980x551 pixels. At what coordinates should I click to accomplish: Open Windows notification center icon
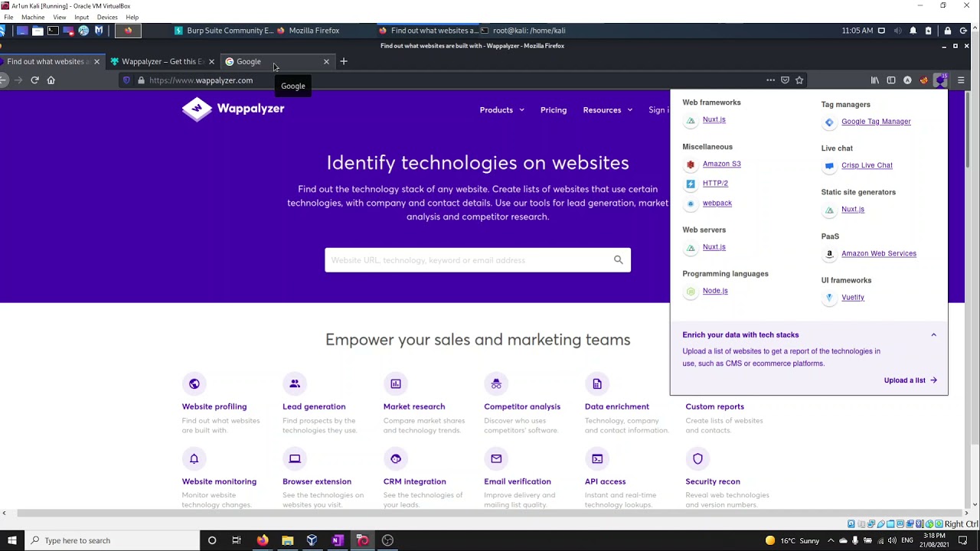click(x=963, y=540)
